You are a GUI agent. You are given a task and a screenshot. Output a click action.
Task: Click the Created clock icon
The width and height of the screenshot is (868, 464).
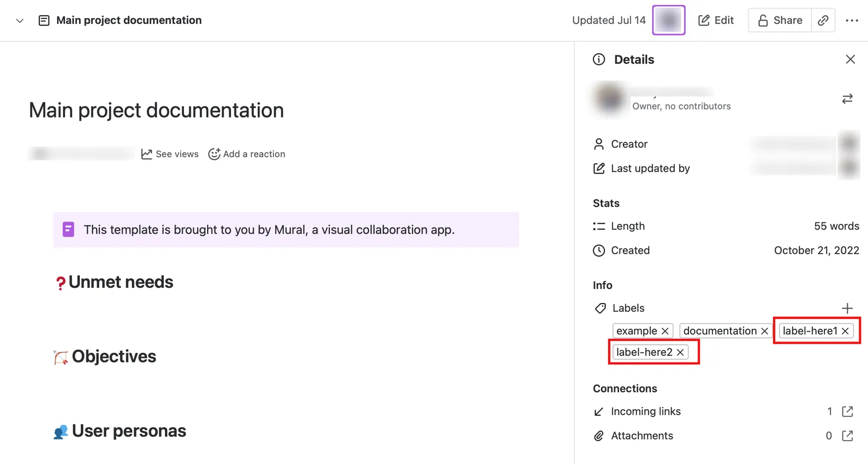[598, 250]
